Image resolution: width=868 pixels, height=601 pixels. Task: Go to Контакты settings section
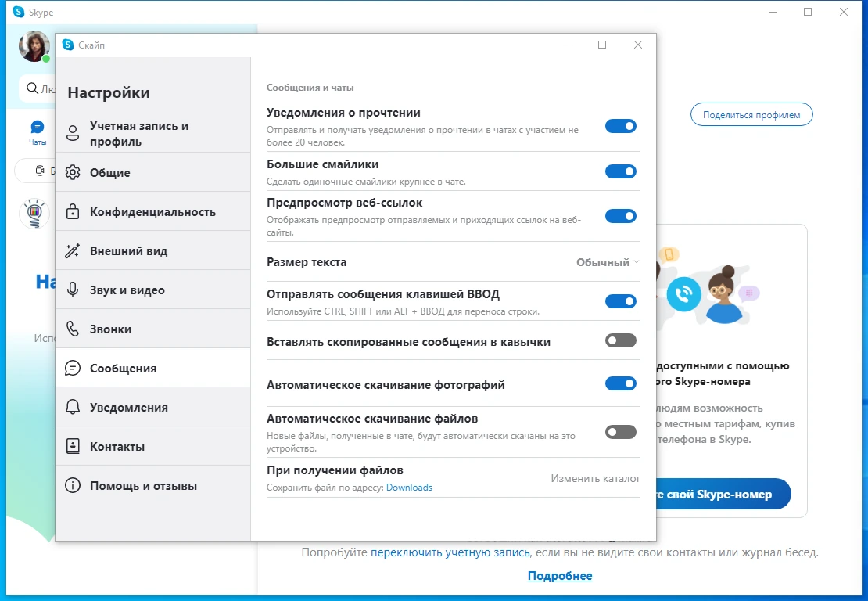click(153, 447)
